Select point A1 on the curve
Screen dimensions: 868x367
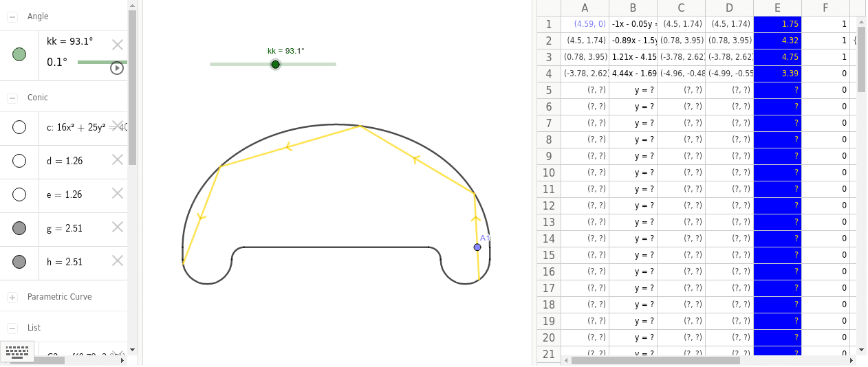click(477, 247)
